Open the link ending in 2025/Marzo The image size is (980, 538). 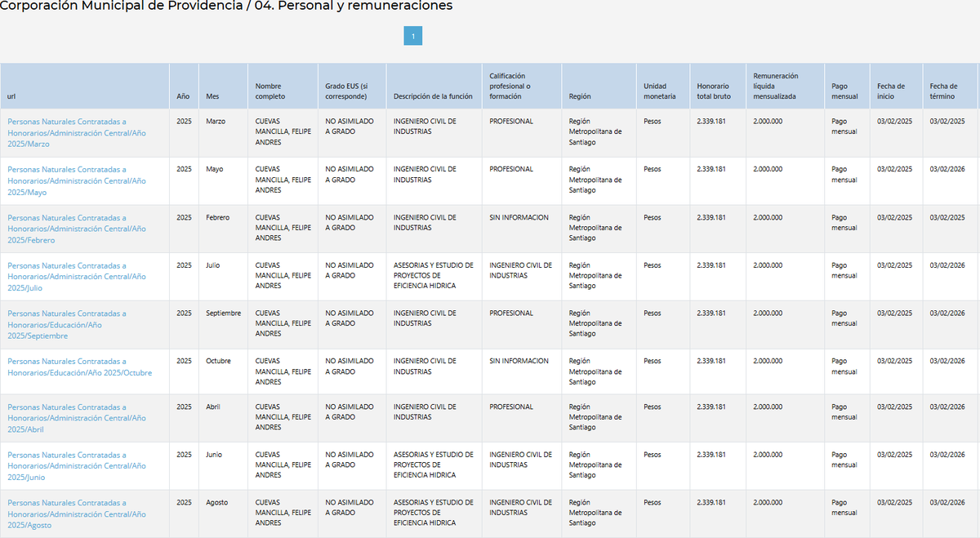click(x=77, y=132)
